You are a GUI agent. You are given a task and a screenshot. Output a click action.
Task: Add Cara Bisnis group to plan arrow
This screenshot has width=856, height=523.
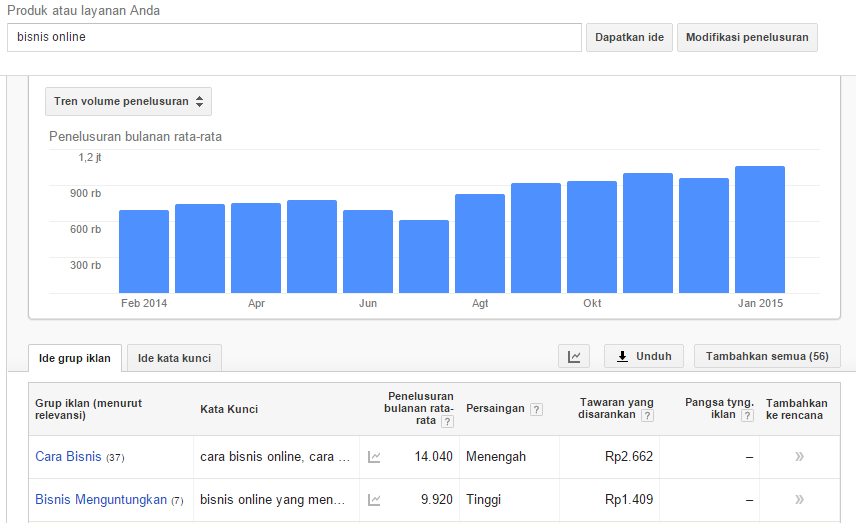tap(799, 456)
